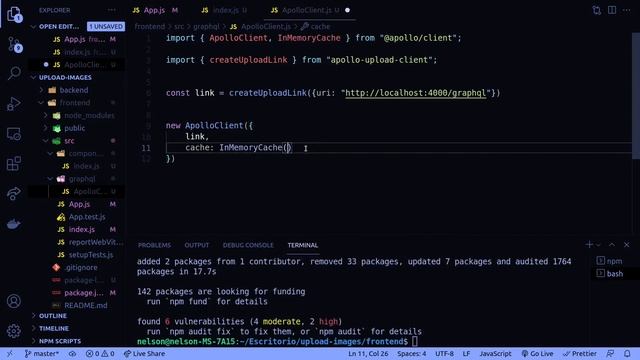Click the Spaces: 4 indentation selector

411,353
